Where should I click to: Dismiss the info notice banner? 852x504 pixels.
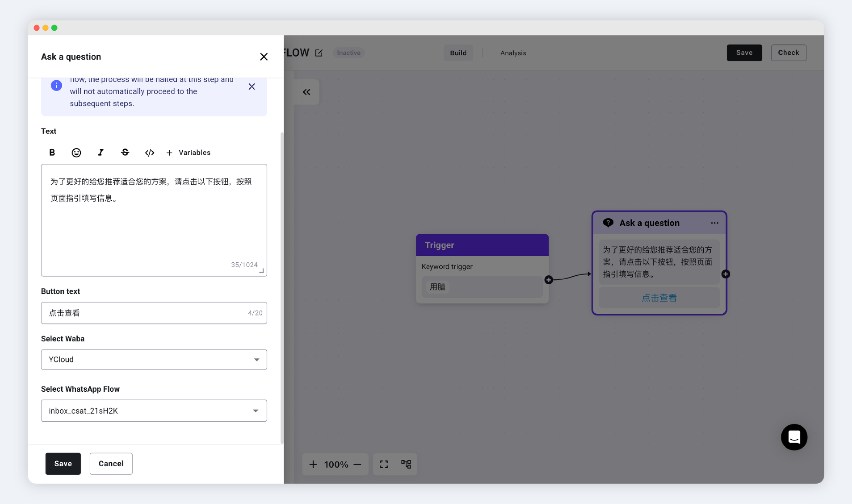point(251,86)
